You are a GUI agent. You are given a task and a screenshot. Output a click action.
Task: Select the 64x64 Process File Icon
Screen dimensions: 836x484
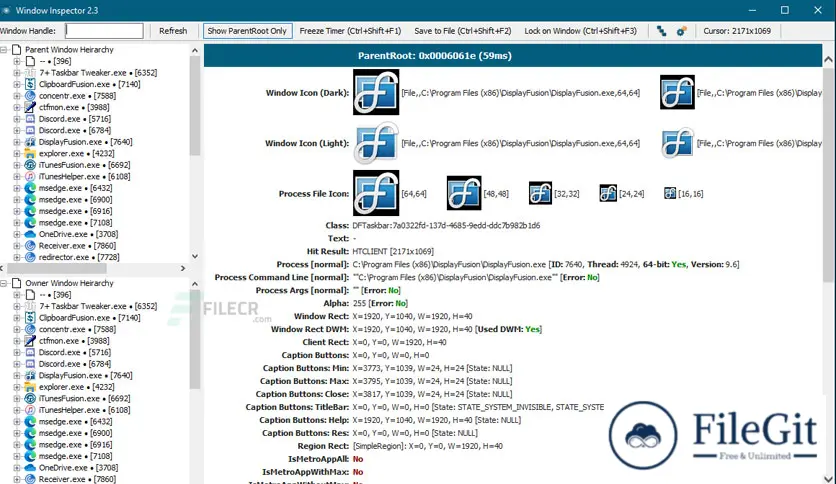click(376, 193)
